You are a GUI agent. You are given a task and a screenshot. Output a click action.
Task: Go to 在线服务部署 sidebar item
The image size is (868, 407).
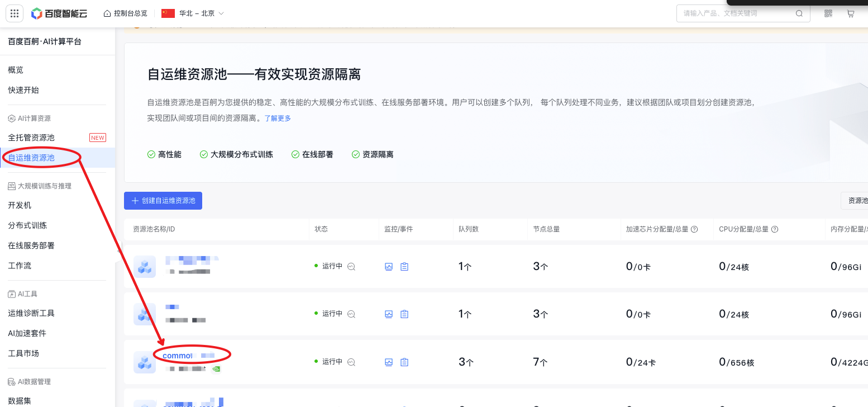pos(31,245)
